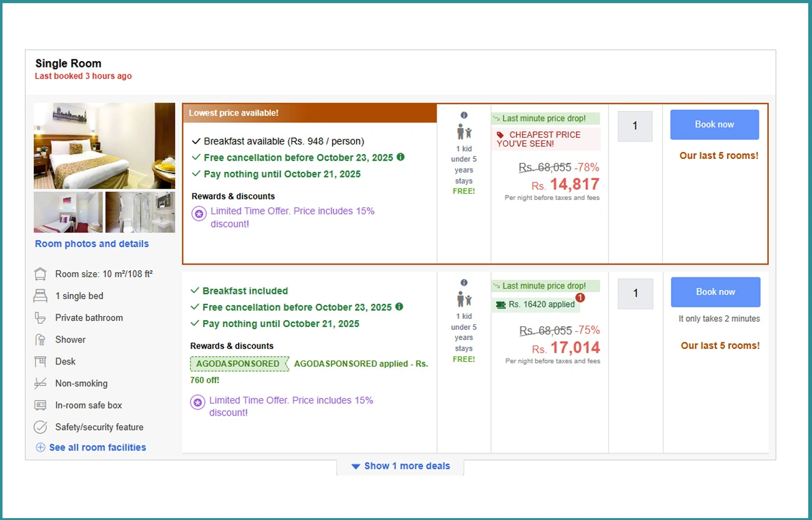Click info icon beside first free cancellation date
The image size is (812, 520).
tap(401, 157)
